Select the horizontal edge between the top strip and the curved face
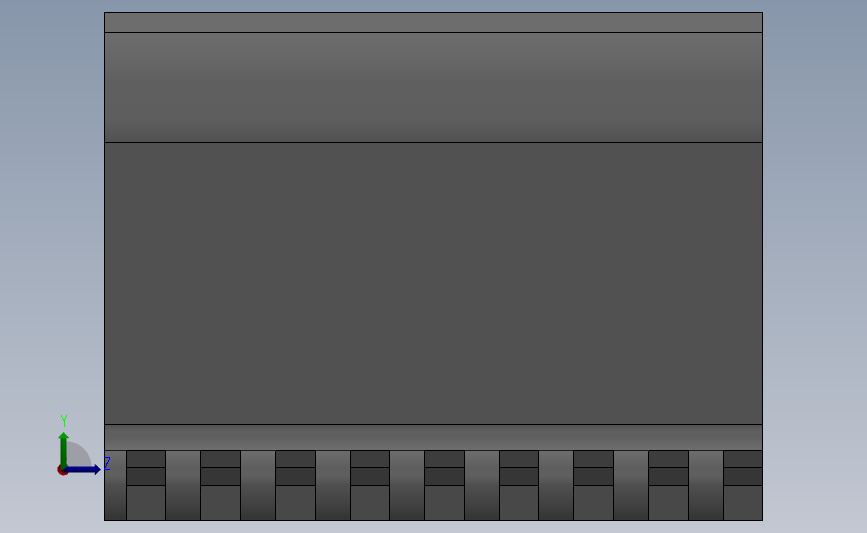 pyautogui.click(x=434, y=33)
